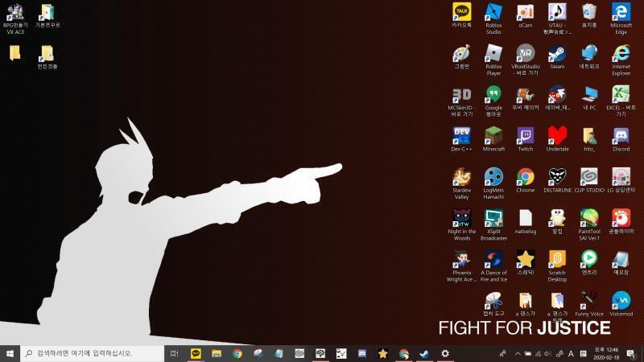644x362 pixels.
Task: Select the Twitch desktop shortcut
Action: coord(526,139)
